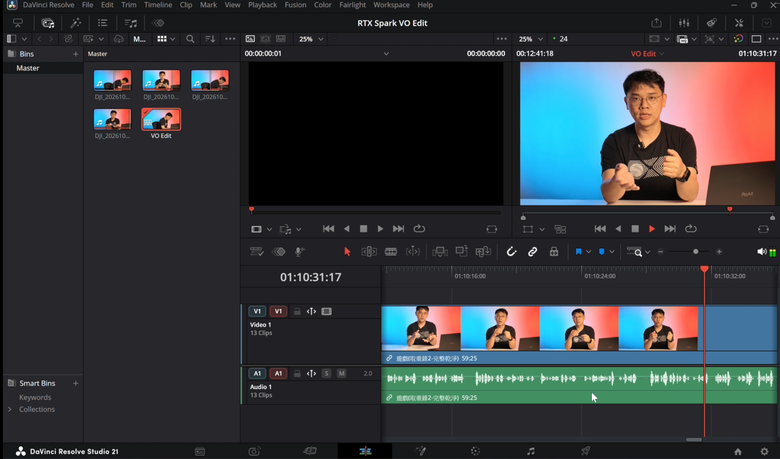Play the timeline viewer red play button
Screen dimensions: 780x459
tap(652, 229)
